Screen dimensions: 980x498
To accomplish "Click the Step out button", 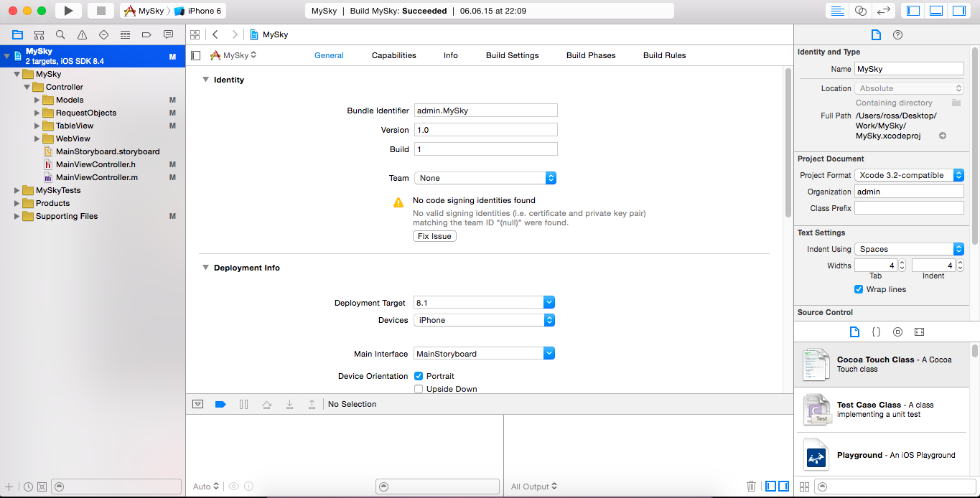I will coord(312,404).
